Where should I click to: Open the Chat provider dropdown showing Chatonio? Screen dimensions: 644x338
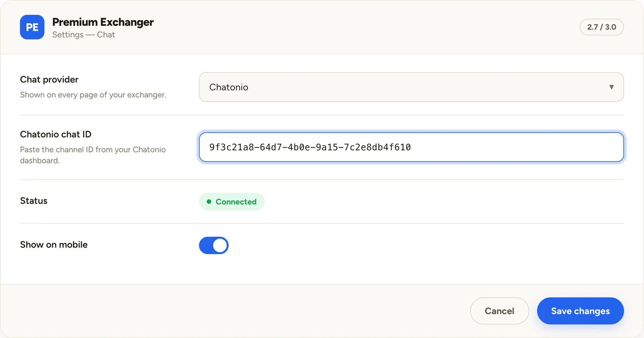pyautogui.click(x=411, y=87)
